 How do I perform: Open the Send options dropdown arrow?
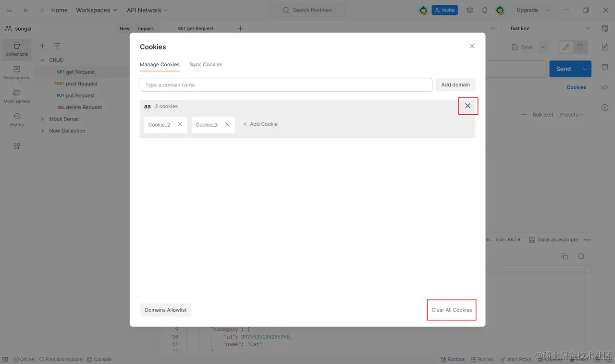coord(585,69)
